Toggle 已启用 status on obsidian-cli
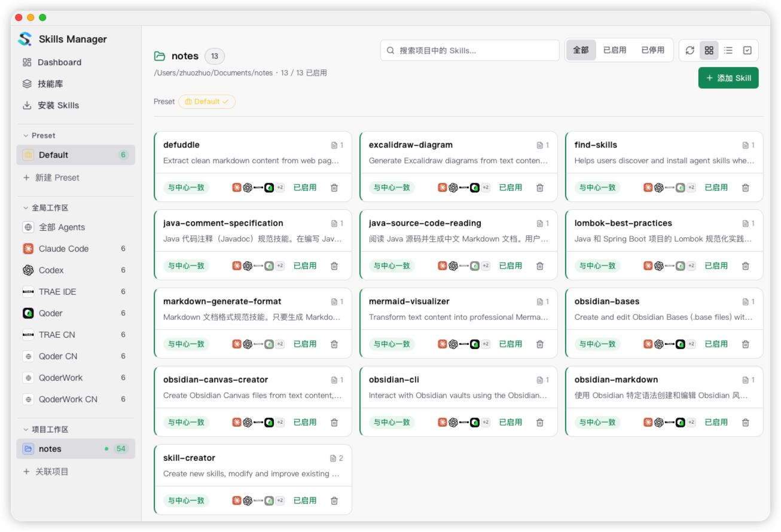Screen dimensions: 781x532 (x=511, y=422)
